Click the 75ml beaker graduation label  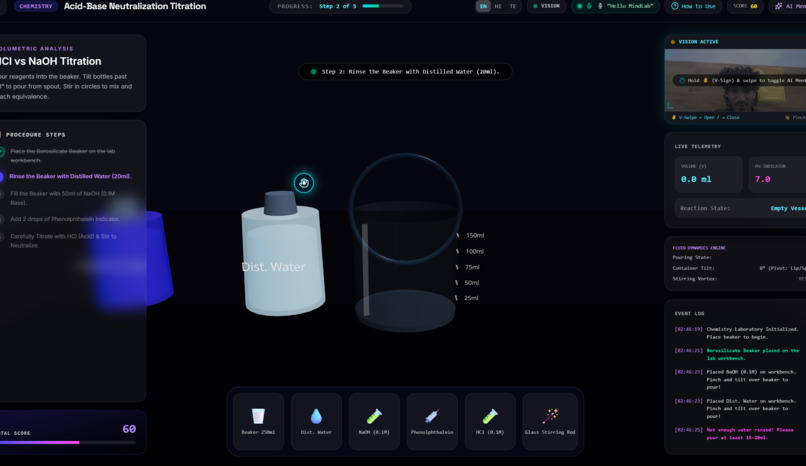tap(472, 267)
